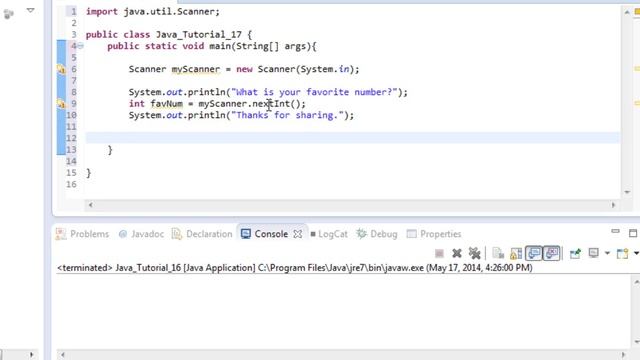Click the Clear Console icon
640x360 pixels.
click(498, 253)
